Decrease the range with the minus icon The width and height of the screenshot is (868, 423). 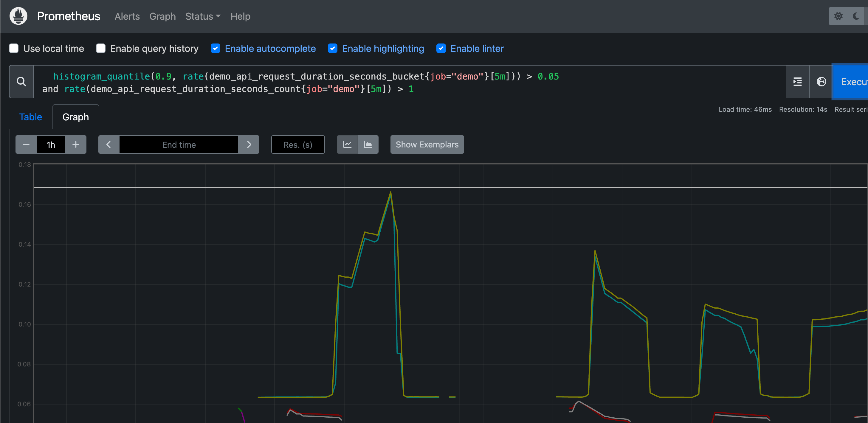tap(26, 144)
